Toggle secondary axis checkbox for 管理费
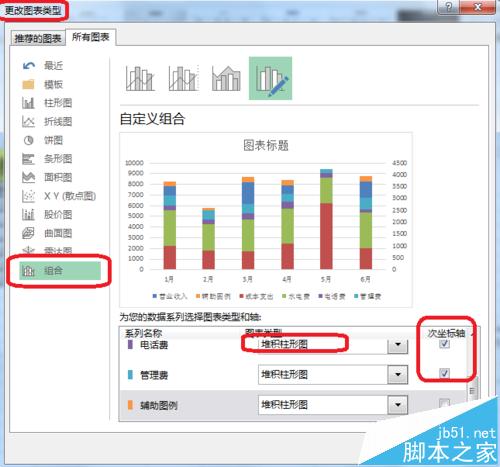The image size is (500, 467). [444, 373]
